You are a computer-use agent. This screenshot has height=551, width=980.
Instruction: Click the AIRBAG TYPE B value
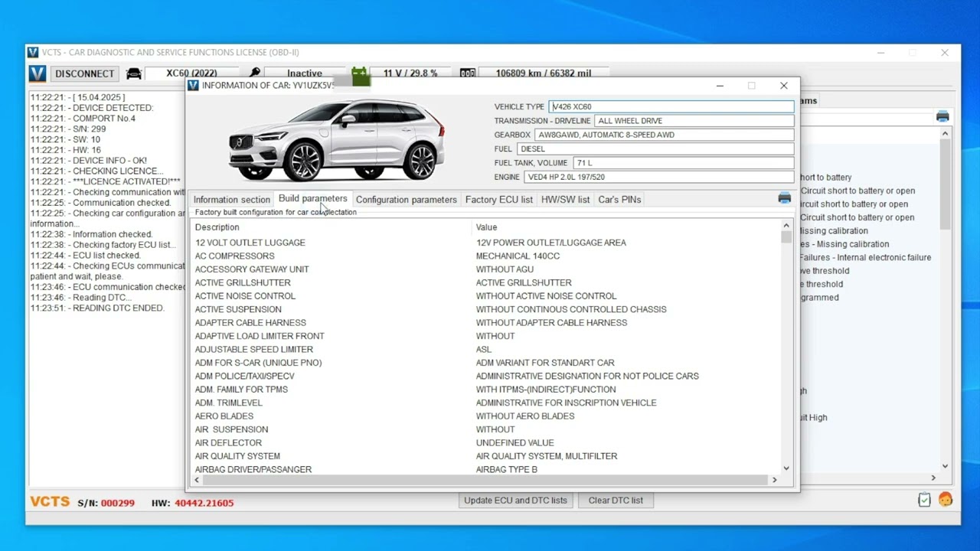pos(506,469)
